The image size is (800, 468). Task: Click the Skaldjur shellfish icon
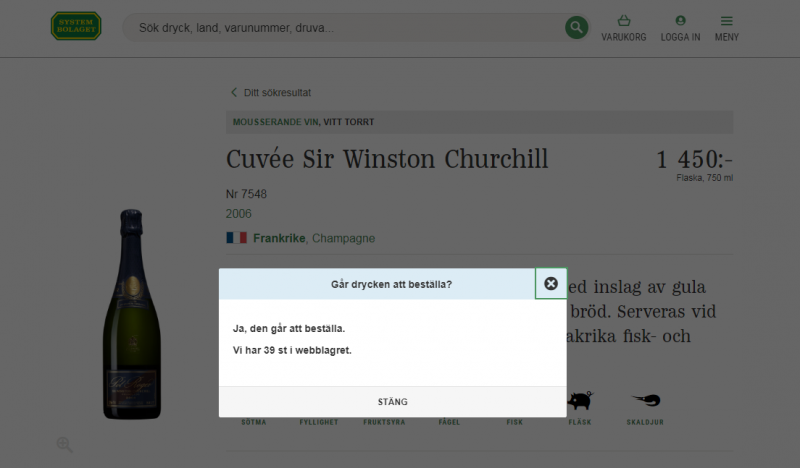pyautogui.click(x=646, y=400)
